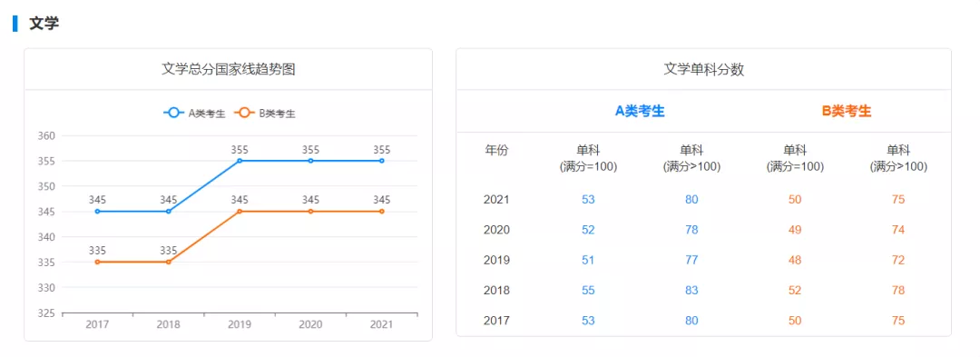Click the value 80 in the 2021 row
Viewport: 980px width, 357px height.
click(691, 200)
